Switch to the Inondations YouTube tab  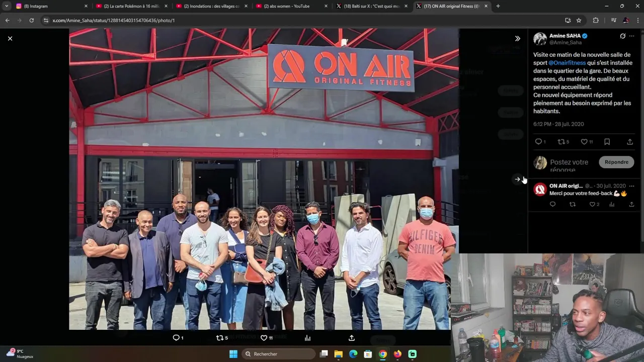[x=211, y=6]
